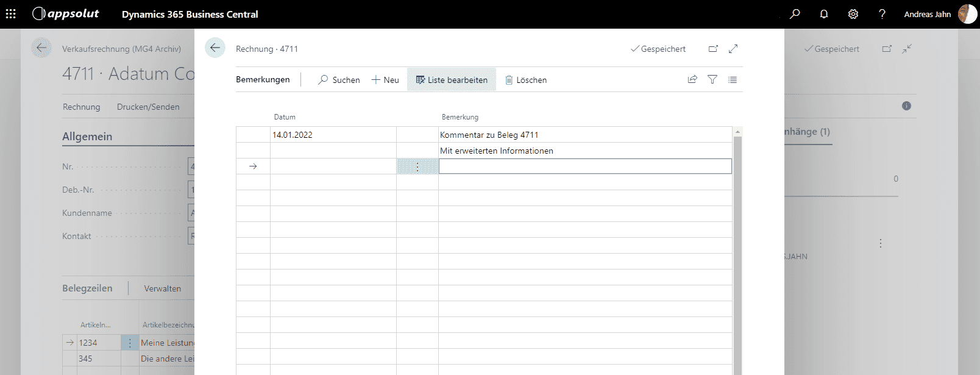Open Drucken/Senden menu in background page

(148, 107)
